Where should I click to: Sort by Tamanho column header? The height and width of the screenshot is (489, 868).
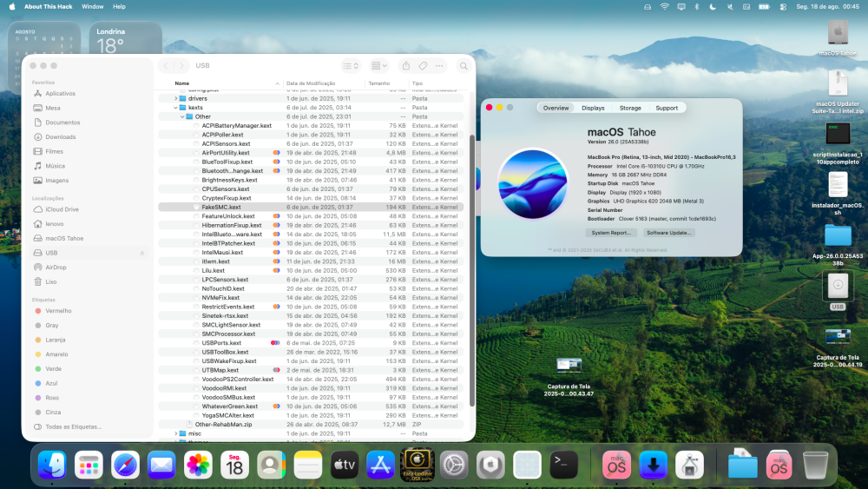pyautogui.click(x=379, y=83)
